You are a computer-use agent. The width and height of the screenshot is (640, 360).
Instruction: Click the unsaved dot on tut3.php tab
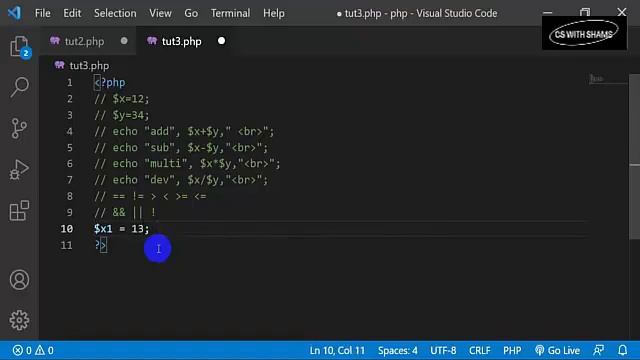(x=221, y=41)
